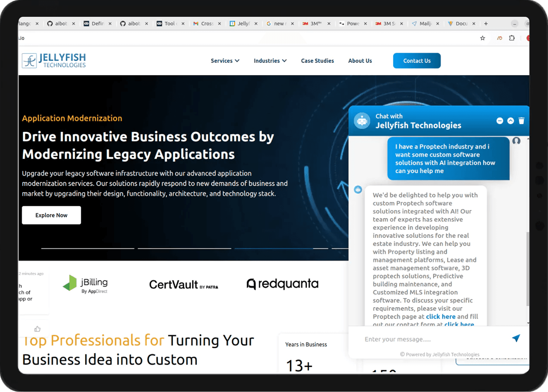The width and height of the screenshot is (548, 392).
Task: Open the Case Studies page
Action: click(317, 61)
